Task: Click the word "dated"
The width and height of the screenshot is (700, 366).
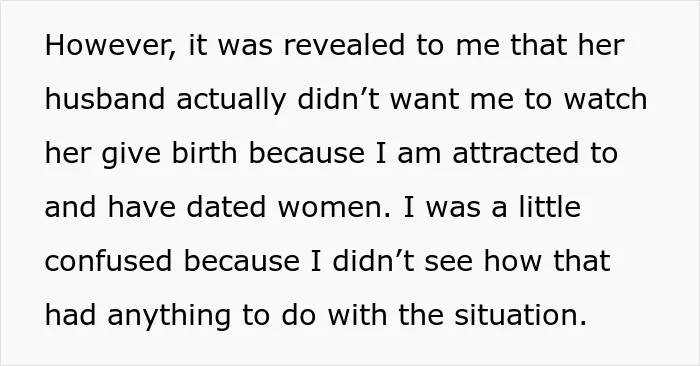Action: 226,207
